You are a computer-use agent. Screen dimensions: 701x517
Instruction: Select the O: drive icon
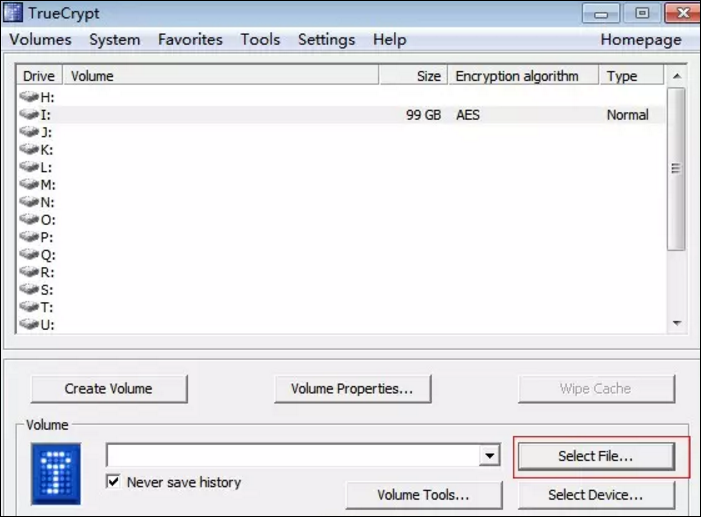tap(29, 219)
